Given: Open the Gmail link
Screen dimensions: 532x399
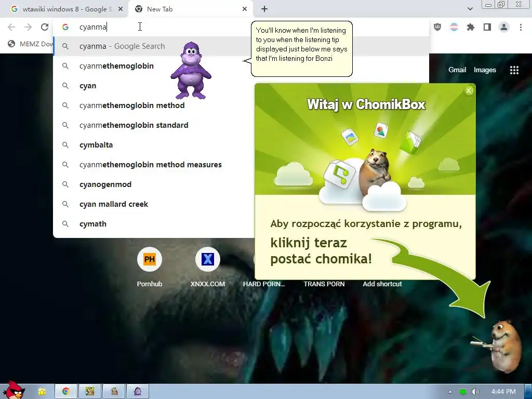Looking at the screenshot, I should [x=457, y=70].
